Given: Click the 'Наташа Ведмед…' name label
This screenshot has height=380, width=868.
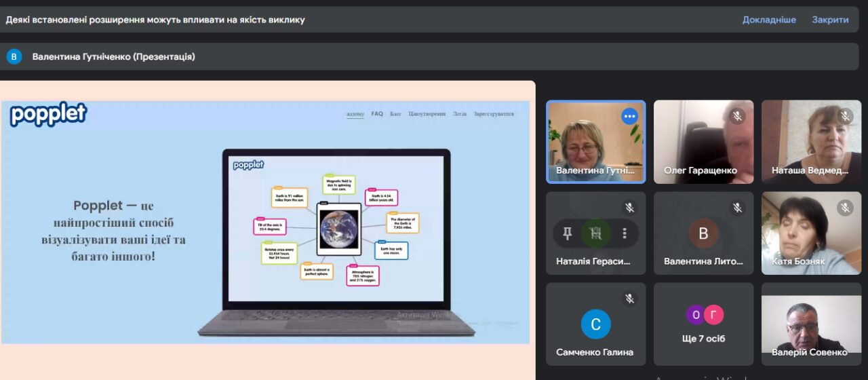Looking at the screenshot, I should click(811, 170).
